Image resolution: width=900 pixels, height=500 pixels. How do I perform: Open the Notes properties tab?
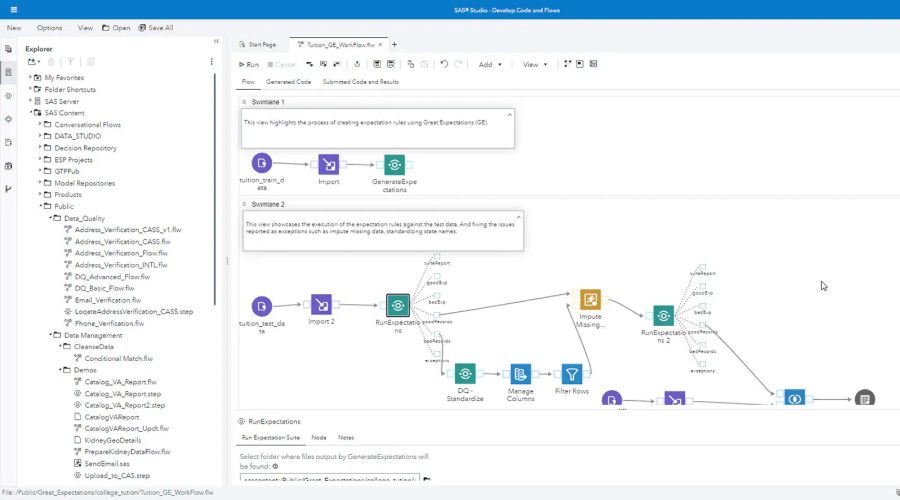tap(346, 437)
